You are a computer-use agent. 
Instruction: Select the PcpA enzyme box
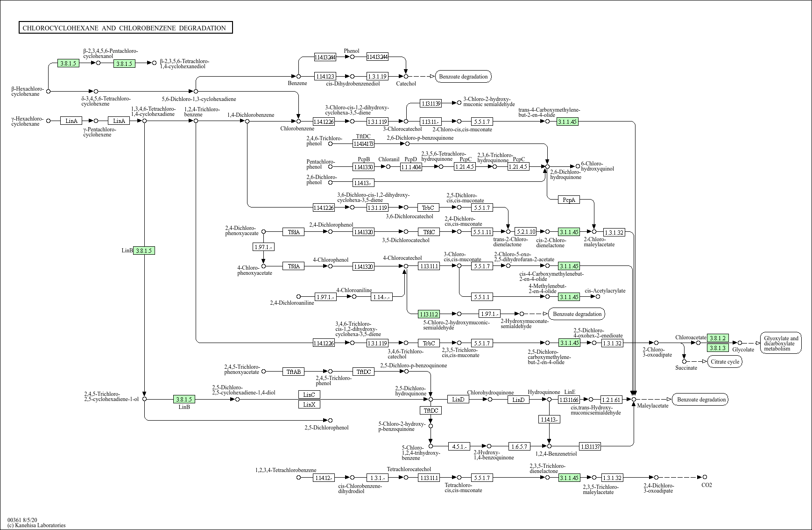pyautogui.click(x=569, y=200)
